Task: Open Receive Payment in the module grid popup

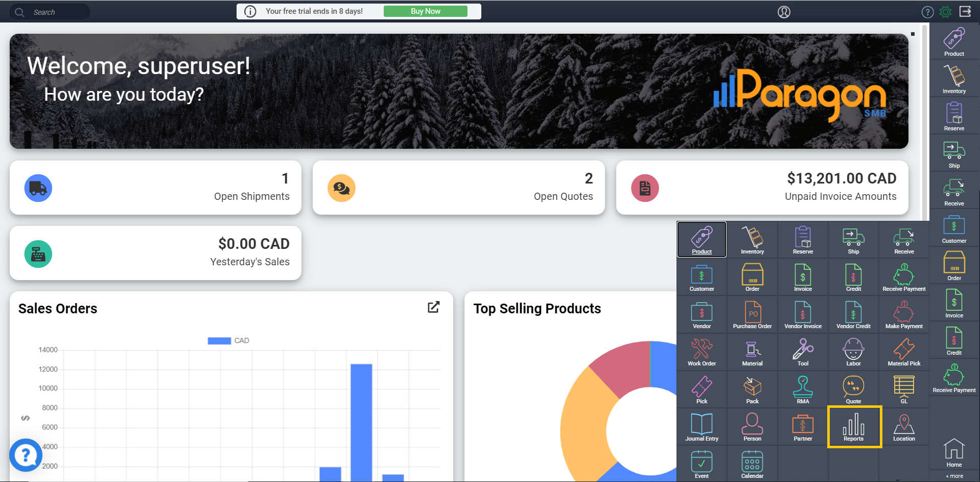Action: 904,277
